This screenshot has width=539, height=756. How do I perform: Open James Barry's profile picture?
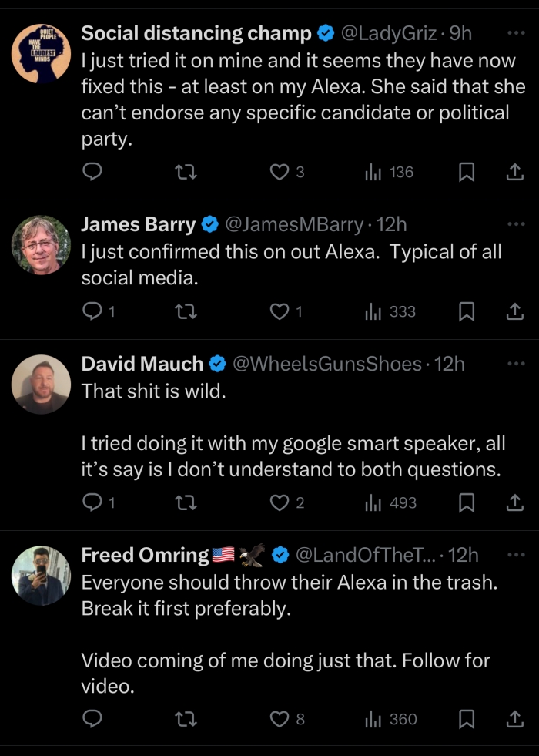41,245
